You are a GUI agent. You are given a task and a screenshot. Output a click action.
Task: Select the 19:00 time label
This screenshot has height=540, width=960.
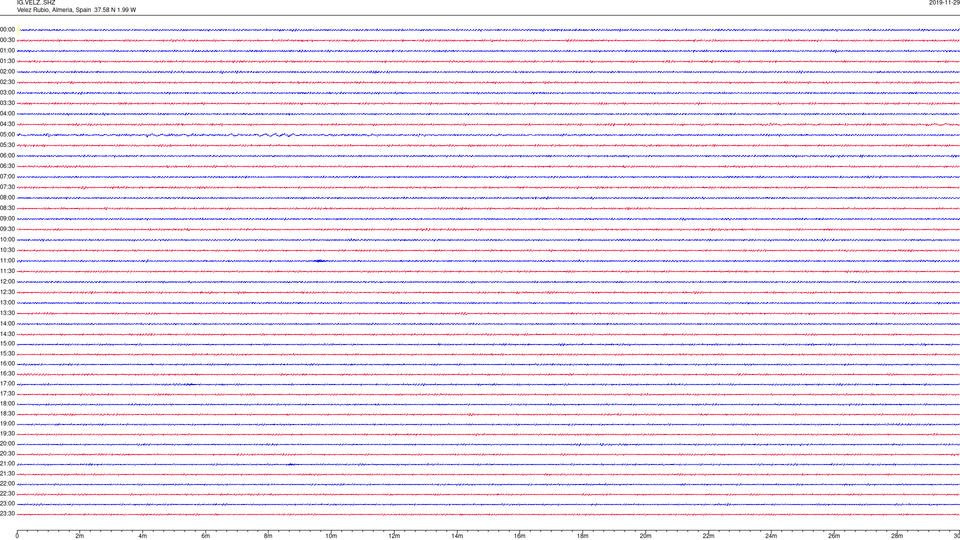[7, 424]
